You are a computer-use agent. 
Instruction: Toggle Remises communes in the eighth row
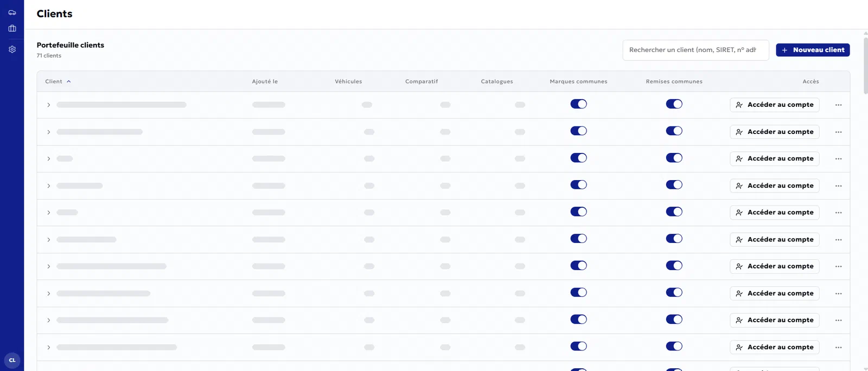pos(674,292)
